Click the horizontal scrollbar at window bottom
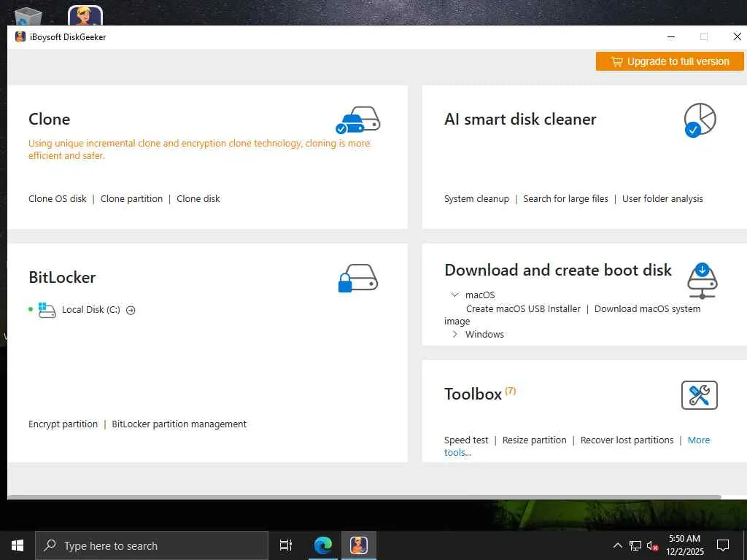The height and width of the screenshot is (560, 747). click(365, 497)
